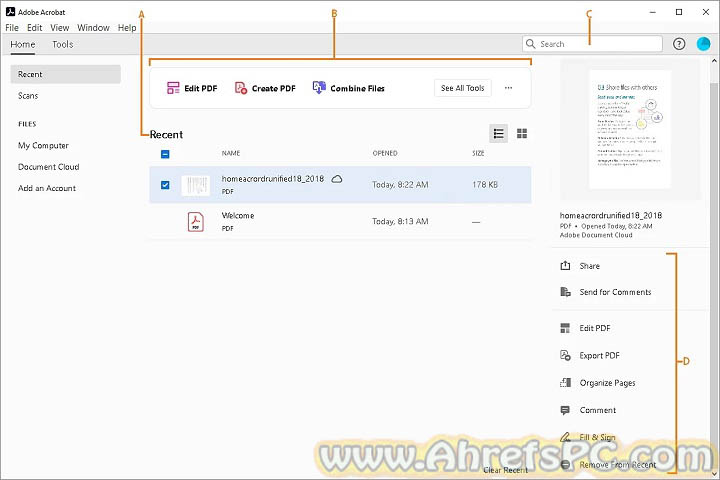The height and width of the screenshot is (480, 720).
Task: Click the Organize Pages icon
Action: [x=565, y=383]
